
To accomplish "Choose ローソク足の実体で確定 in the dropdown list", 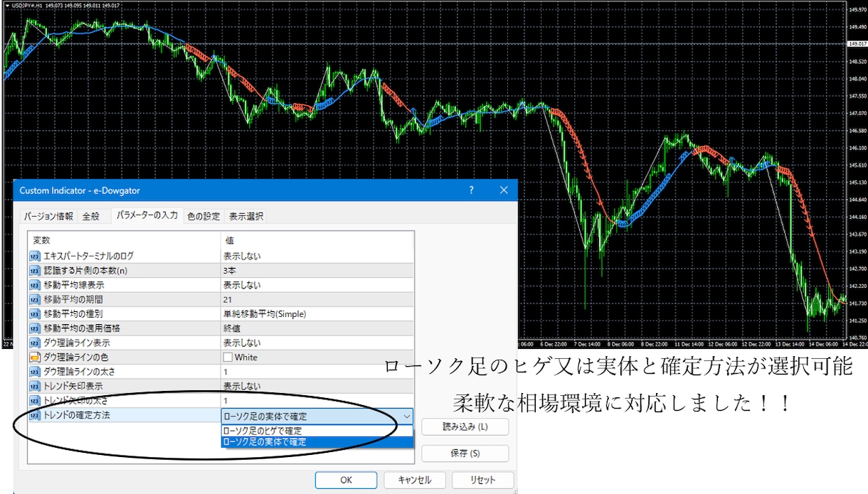I will 317,441.
